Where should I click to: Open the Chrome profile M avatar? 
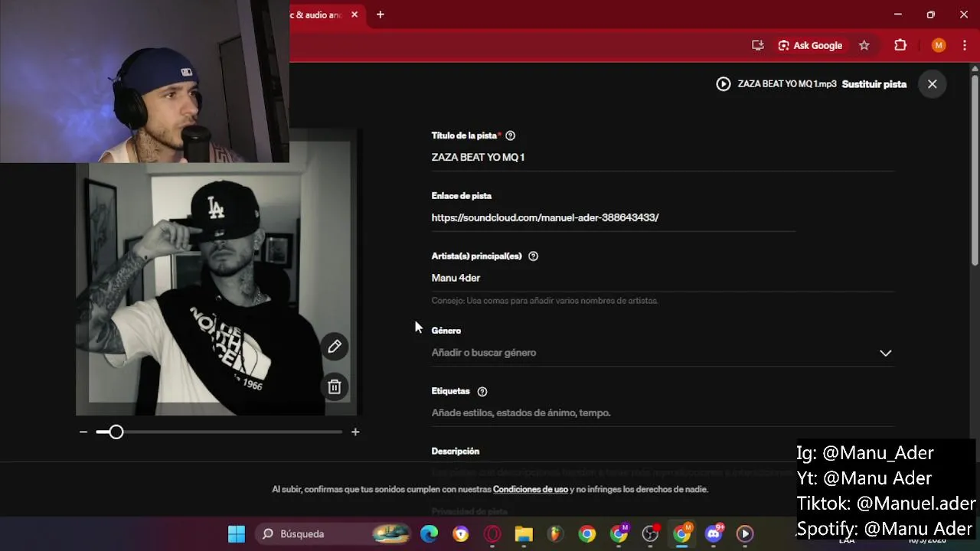(x=939, y=45)
